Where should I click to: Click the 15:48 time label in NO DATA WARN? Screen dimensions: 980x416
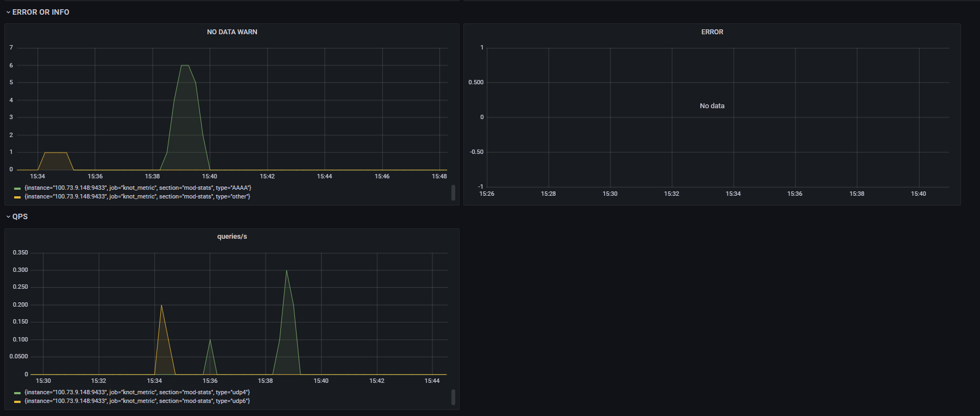coord(439,176)
